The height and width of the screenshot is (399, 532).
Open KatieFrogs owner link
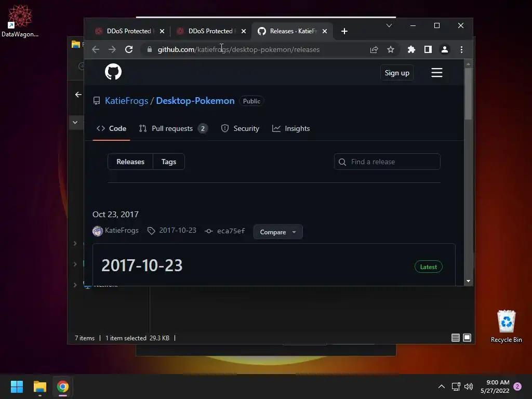tap(127, 101)
